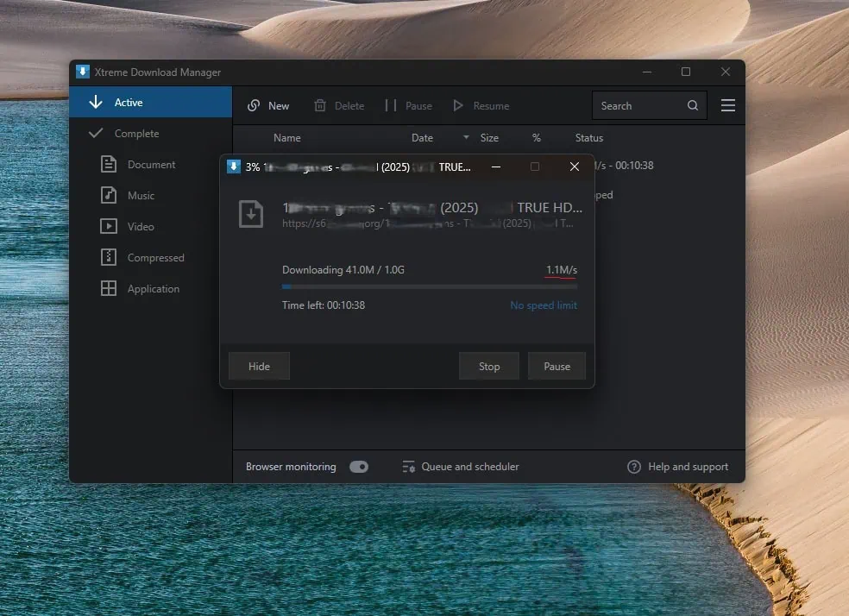Screen dimensions: 849x616
Task: Click the magnifier search icon
Action: [x=693, y=105]
